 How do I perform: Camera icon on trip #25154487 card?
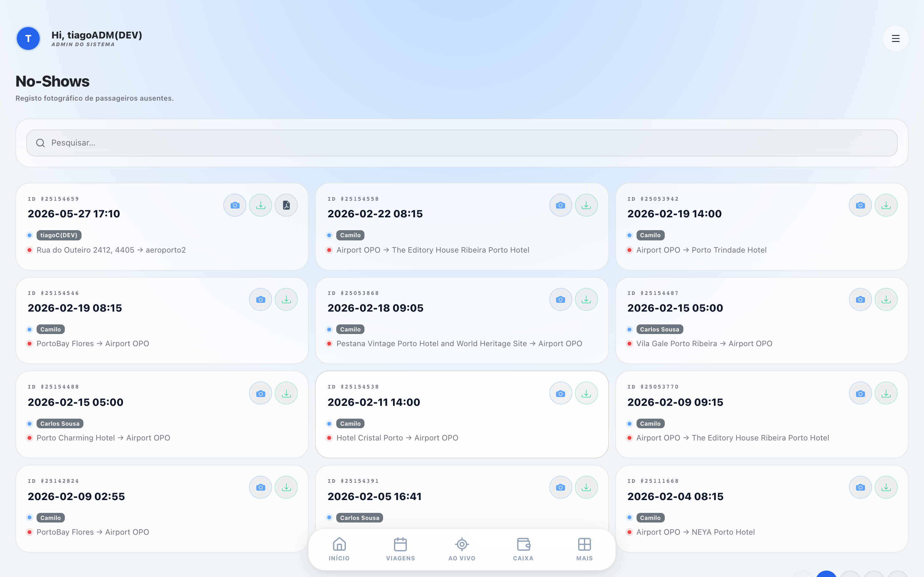[x=860, y=300]
